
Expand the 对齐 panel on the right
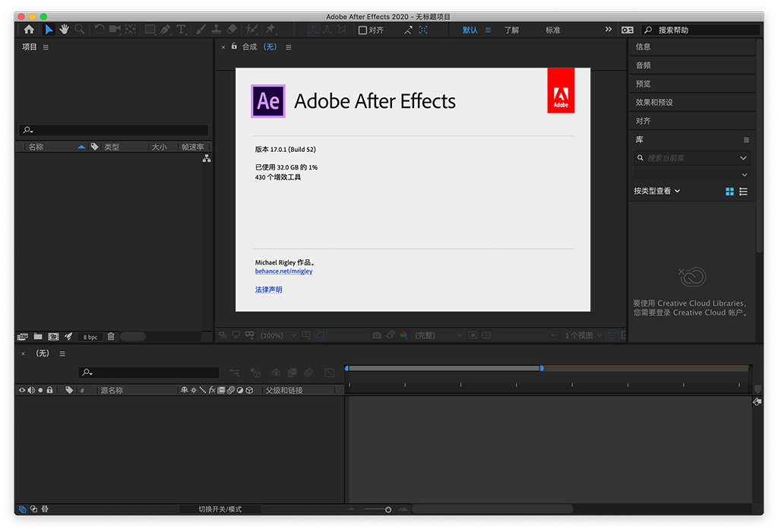(x=691, y=121)
